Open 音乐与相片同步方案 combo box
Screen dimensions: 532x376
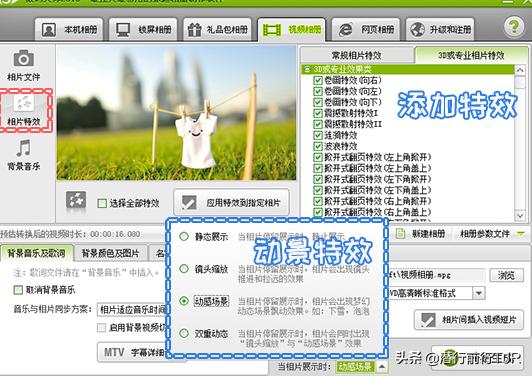point(132,310)
